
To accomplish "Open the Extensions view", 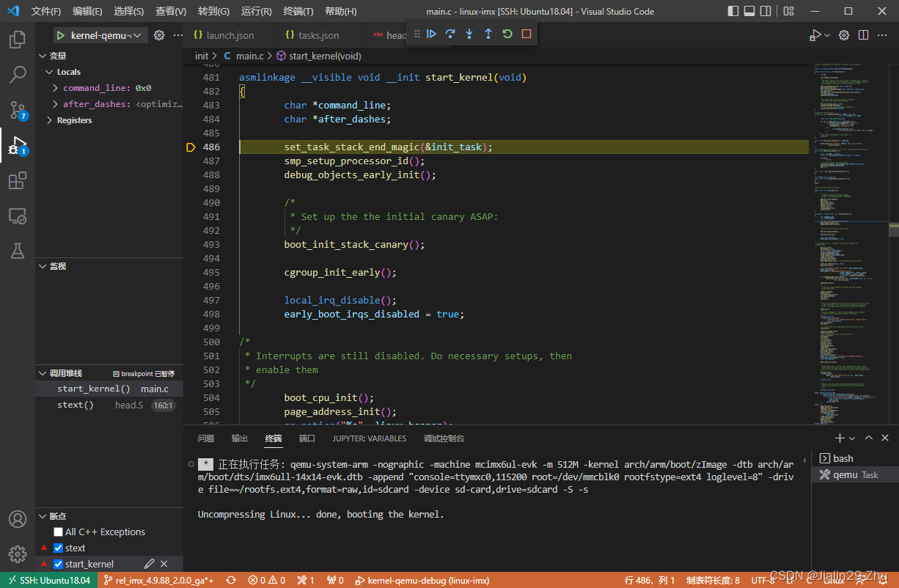I will click(x=18, y=180).
